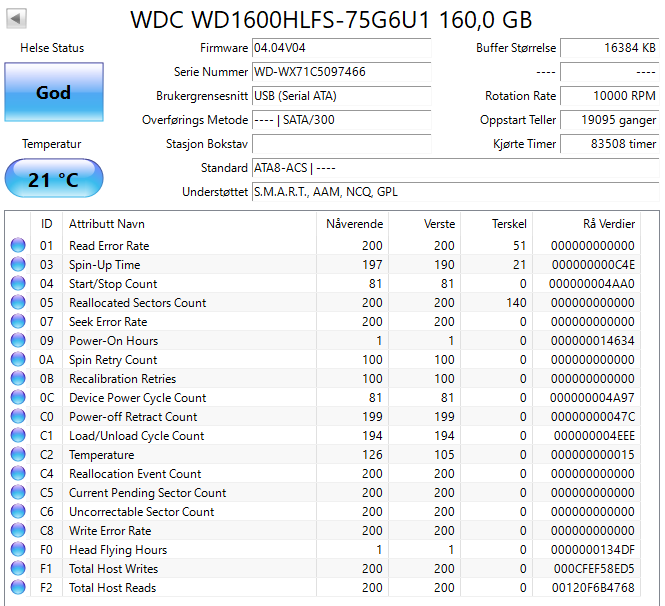
Task: Select status icon for Load/Unload Cycle Count
Action: tap(18, 435)
